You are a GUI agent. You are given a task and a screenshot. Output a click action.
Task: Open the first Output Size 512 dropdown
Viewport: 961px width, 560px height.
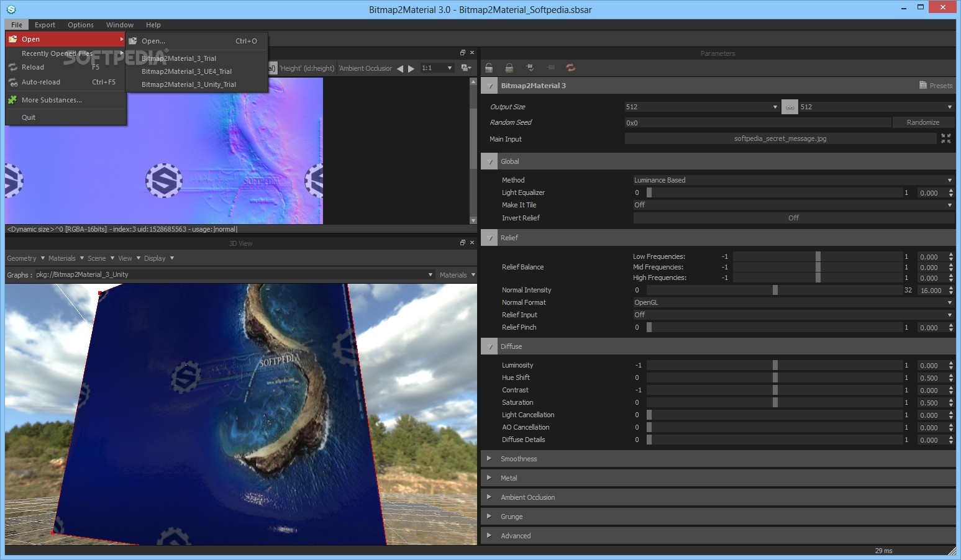tap(702, 107)
